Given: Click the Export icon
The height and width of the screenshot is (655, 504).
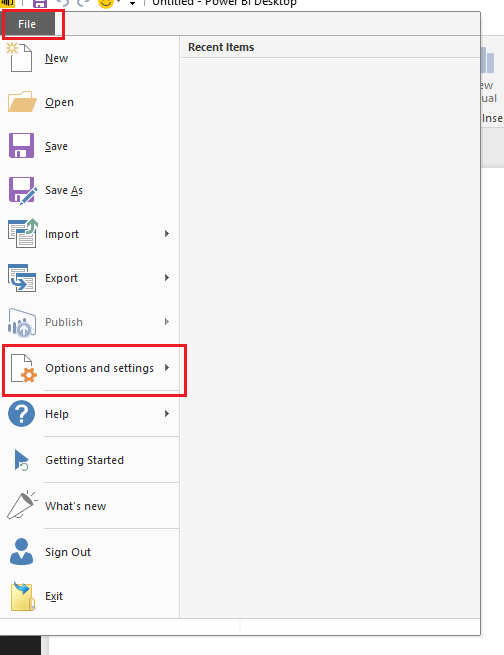Looking at the screenshot, I should 22,278.
